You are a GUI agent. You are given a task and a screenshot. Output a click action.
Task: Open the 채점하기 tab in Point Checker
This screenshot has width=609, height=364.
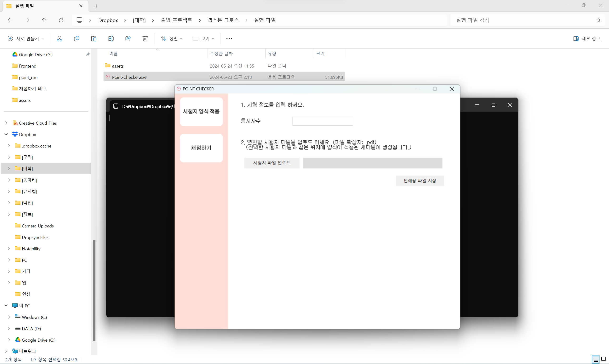point(201,148)
